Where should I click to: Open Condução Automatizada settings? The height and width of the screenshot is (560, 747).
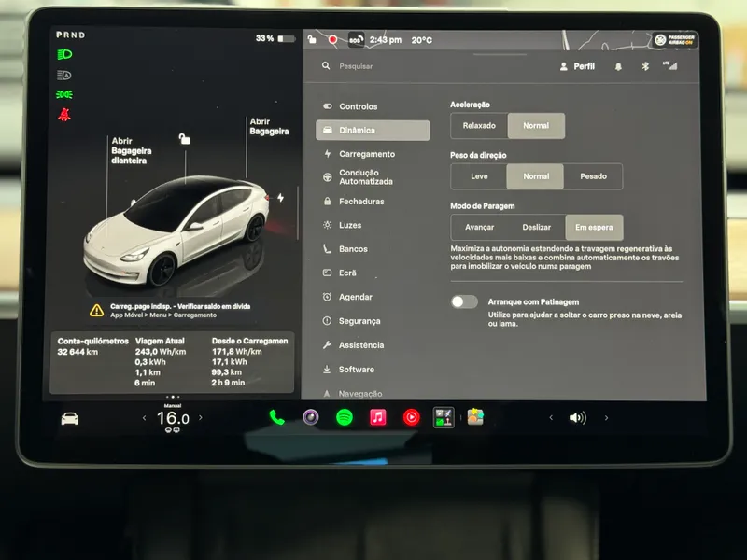(x=373, y=177)
